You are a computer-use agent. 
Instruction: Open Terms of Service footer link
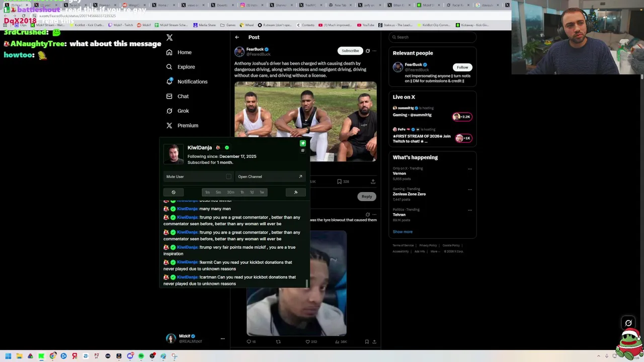[403, 245]
